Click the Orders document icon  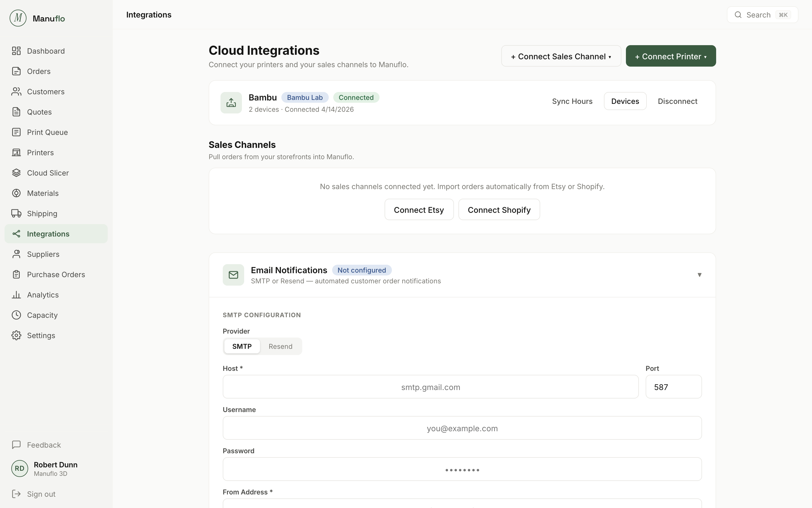click(16, 71)
